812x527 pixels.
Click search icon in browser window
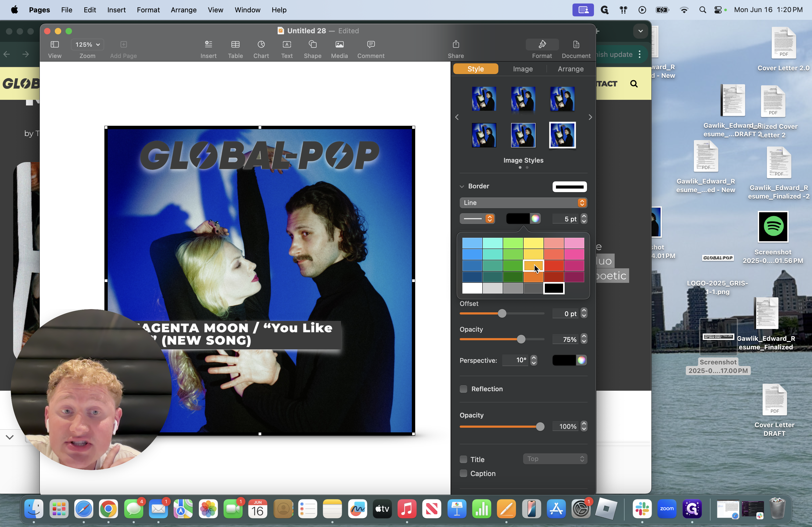[634, 84]
